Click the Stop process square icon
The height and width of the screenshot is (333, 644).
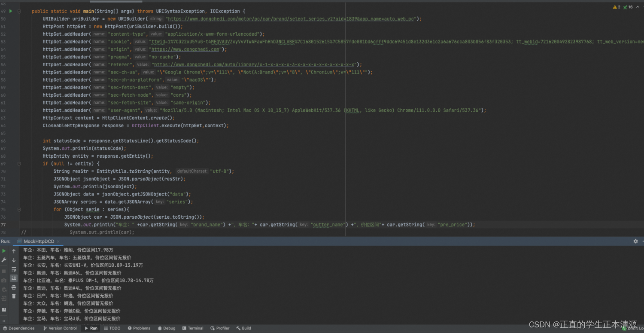tap(4, 271)
